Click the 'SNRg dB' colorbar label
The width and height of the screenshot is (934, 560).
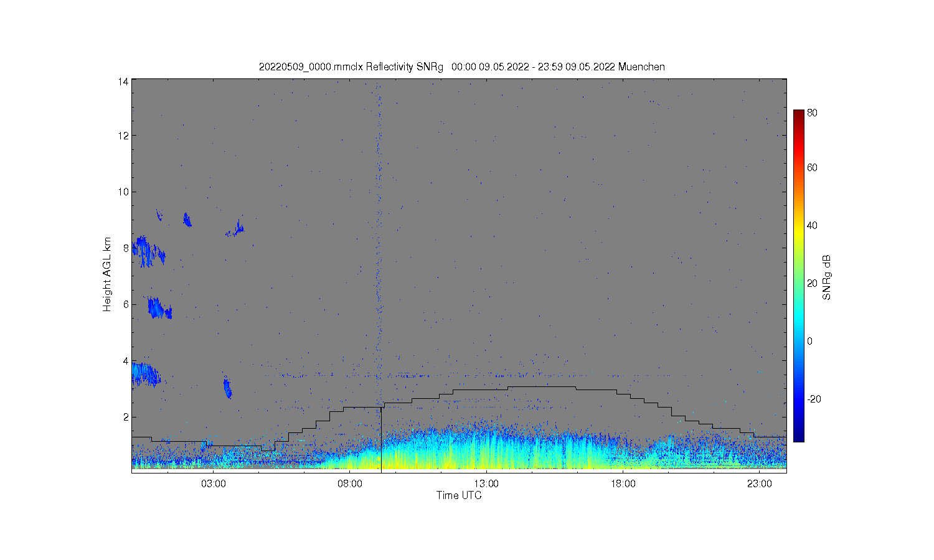click(x=827, y=278)
